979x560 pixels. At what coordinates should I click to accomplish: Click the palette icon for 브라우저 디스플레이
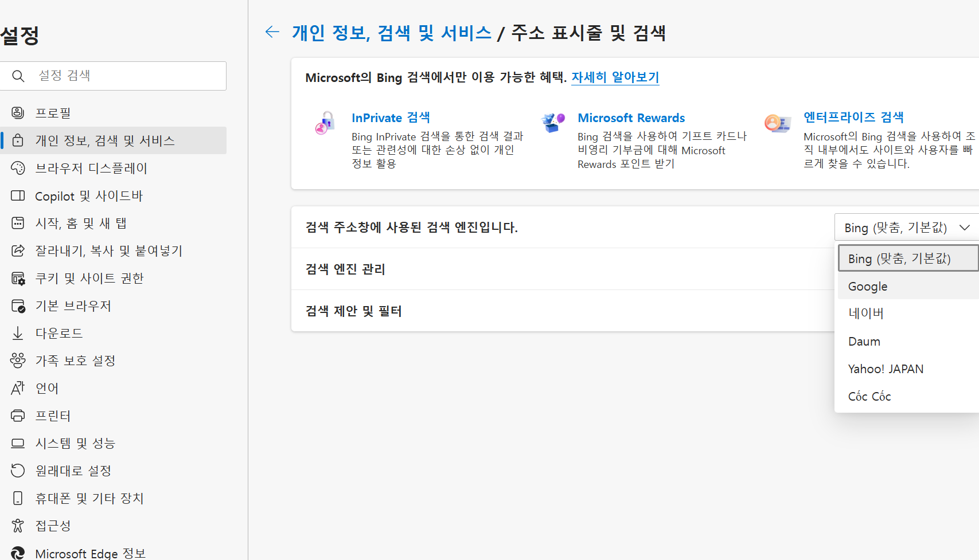pyautogui.click(x=18, y=168)
